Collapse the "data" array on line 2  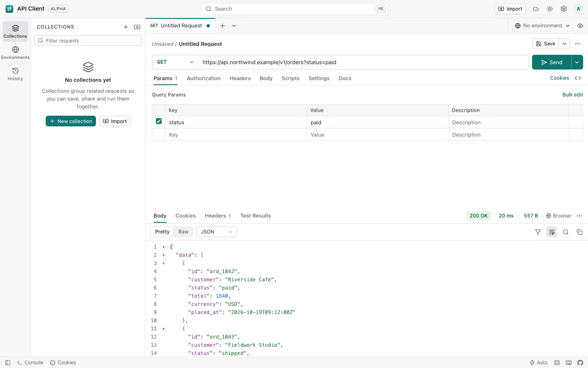(164, 255)
